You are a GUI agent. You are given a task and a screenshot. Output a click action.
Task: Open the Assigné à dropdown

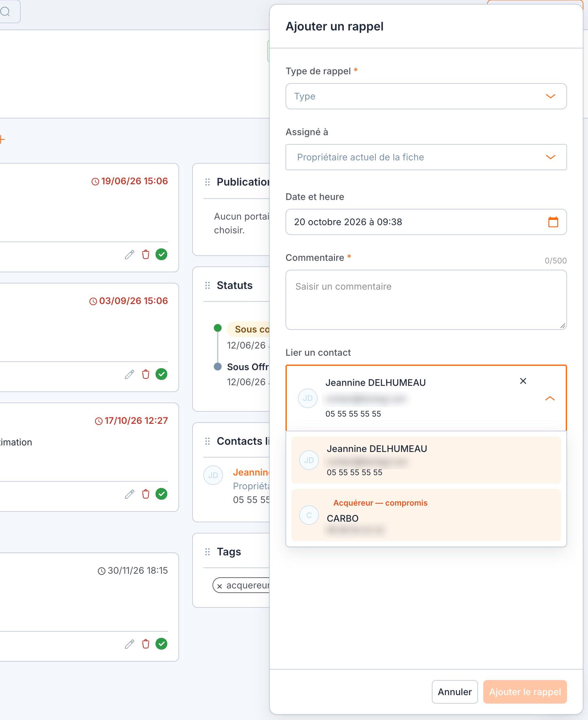426,157
